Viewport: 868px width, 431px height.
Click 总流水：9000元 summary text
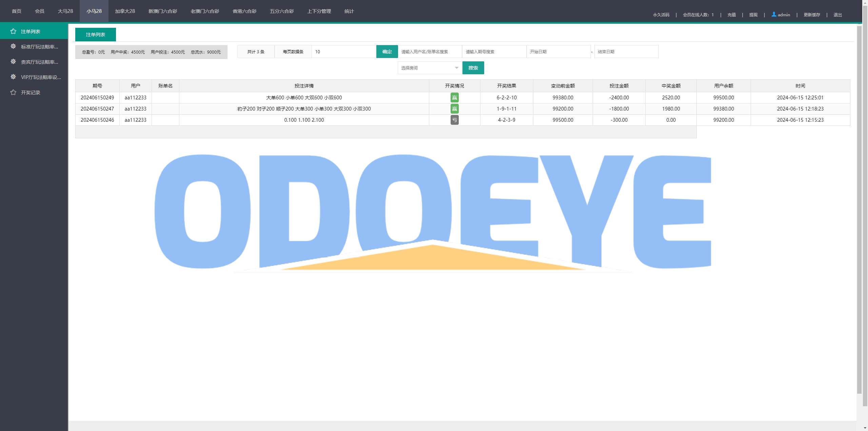point(206,52)
